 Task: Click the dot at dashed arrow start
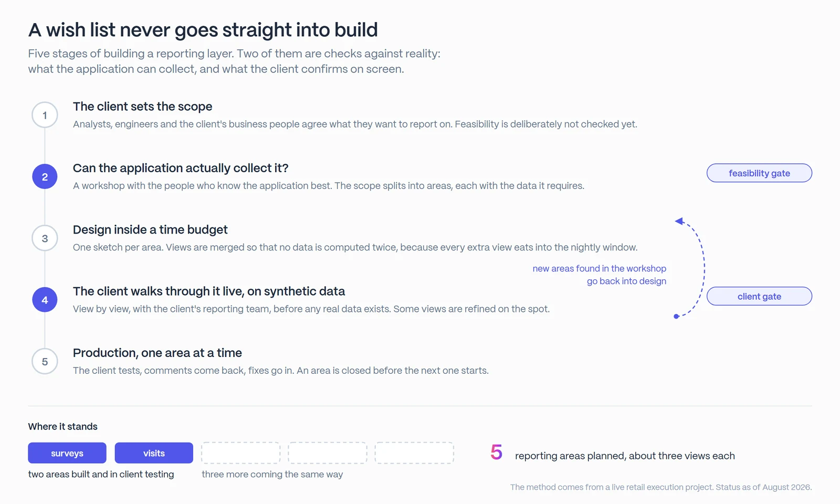tap(676, 316)
